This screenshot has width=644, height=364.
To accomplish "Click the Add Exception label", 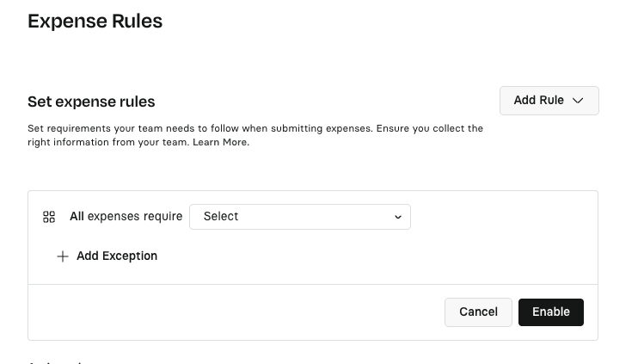I will (117, 256).
